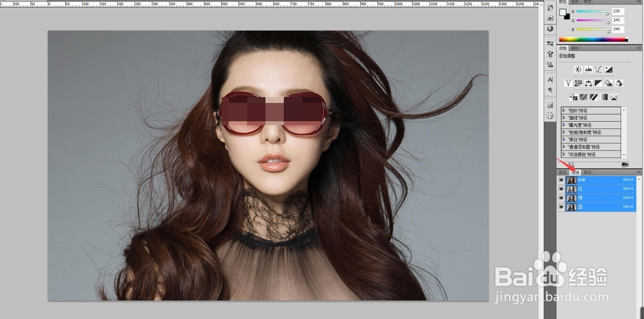Switch to the 图层 tab
This screenshot has width=644, height=319.
coord(563,172)
